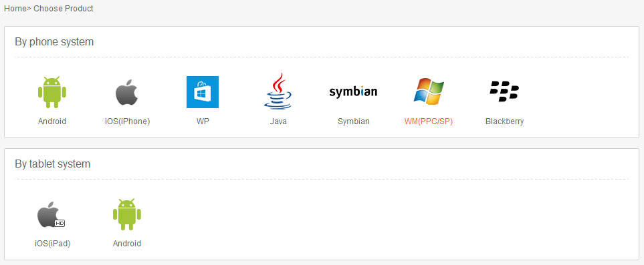Select the Symbian text label

click(354, 121)
